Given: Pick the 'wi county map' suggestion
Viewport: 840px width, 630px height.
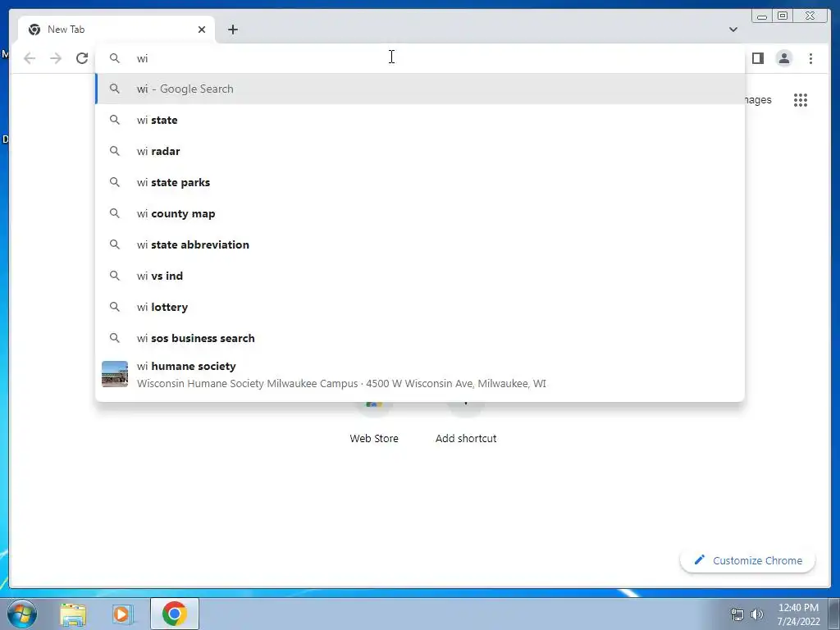Looking at the screenshot, I should 420,213.
